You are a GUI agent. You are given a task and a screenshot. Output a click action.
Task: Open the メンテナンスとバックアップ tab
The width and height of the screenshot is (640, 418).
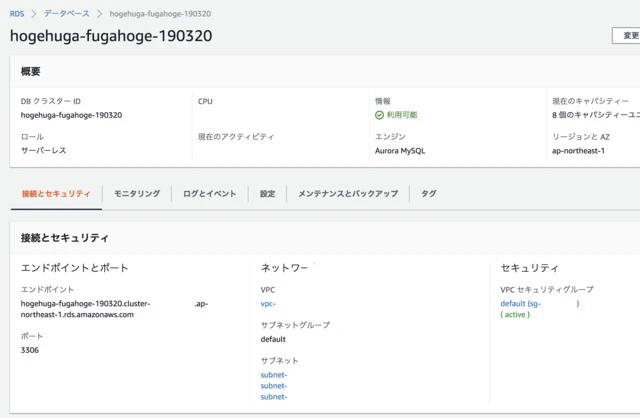pyautogui.click(x=348, y=193)
